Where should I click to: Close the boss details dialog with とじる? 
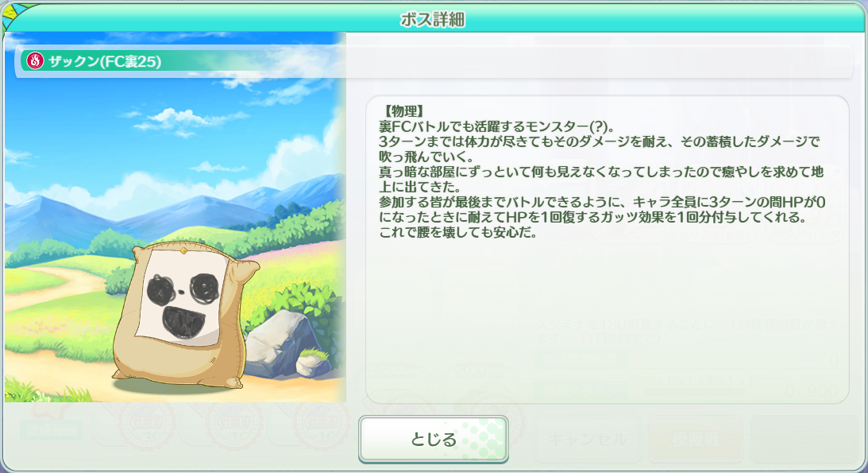point(434,439)
